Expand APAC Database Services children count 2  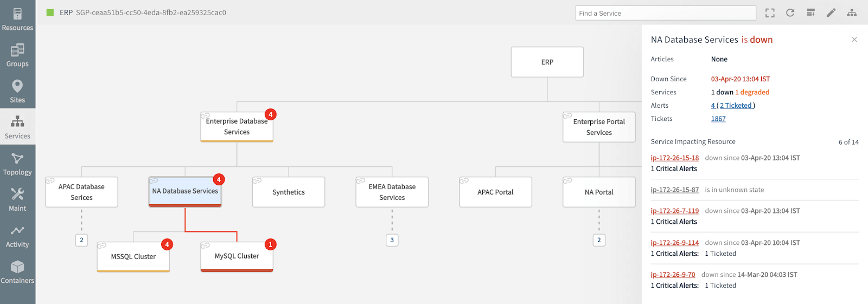[x=81, y=240]
